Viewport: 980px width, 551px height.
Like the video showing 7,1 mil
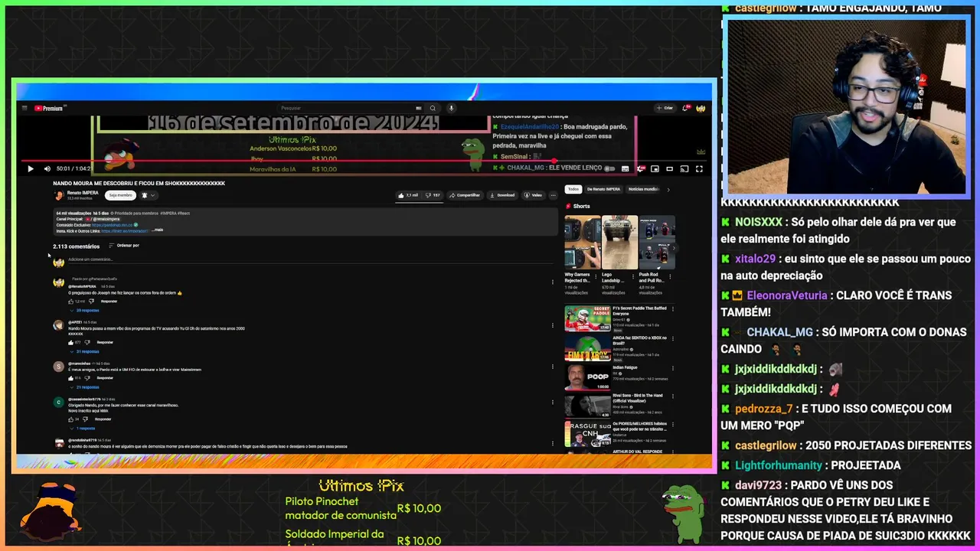click(x=408, y=195)
